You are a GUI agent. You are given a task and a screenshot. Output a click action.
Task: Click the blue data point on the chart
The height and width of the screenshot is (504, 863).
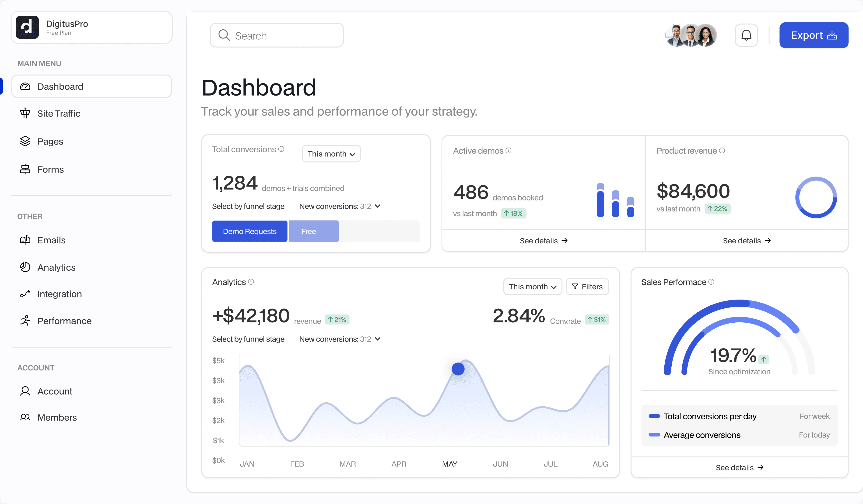pyautogui.click(x=458, y=369)
